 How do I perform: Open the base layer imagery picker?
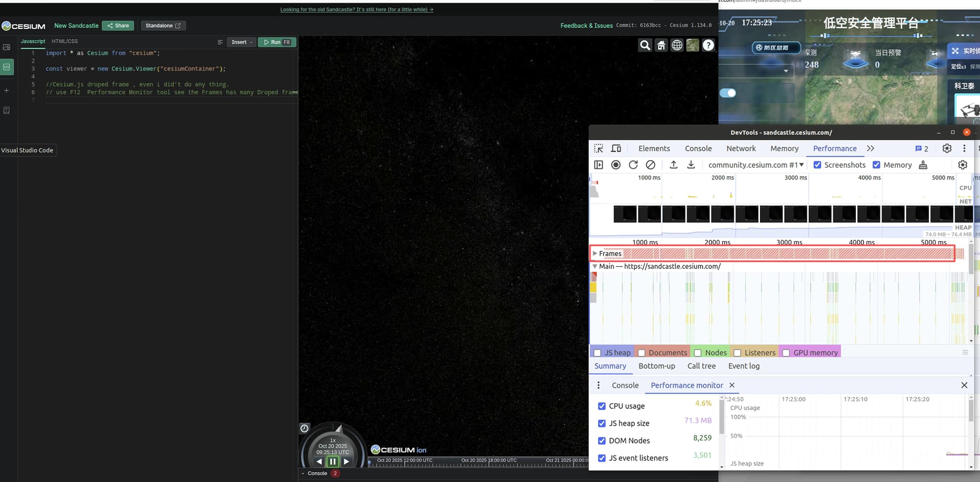pyautogui.click(x=693, y=45)
